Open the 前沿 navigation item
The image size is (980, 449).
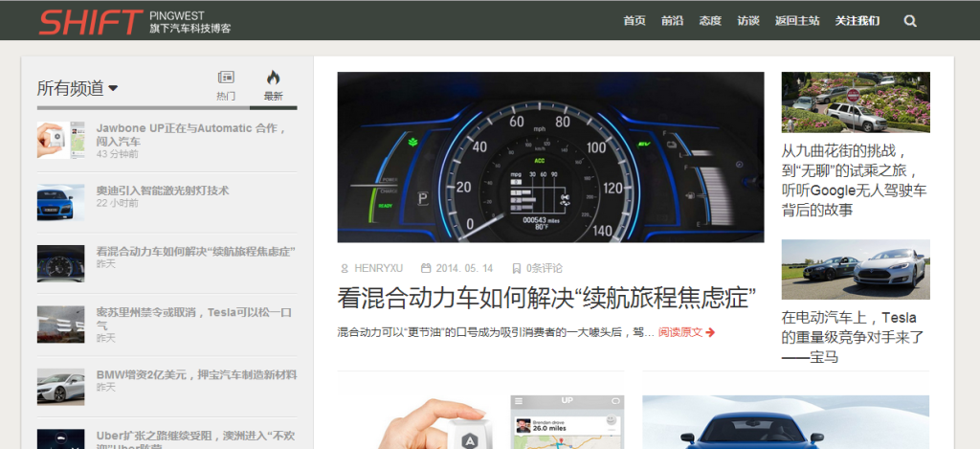673,21
